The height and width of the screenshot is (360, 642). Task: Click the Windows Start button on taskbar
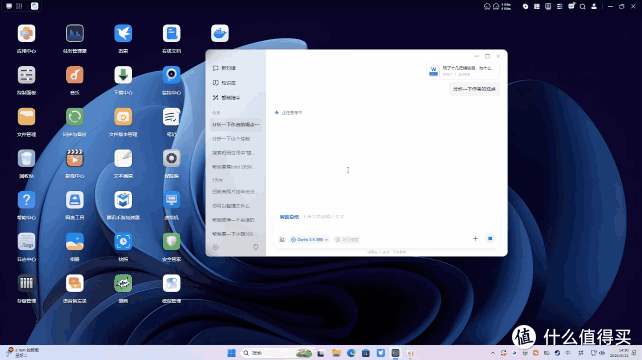(231, 353)
